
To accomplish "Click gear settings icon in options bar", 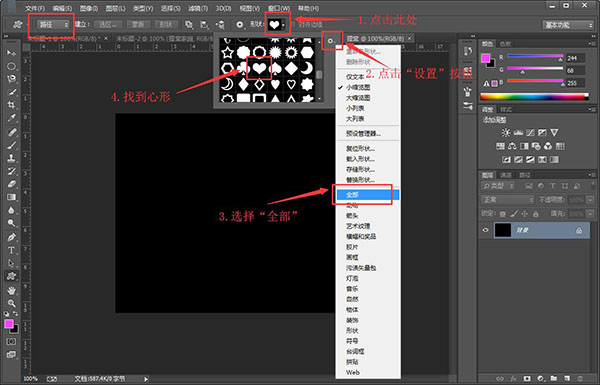I will 240,24.
